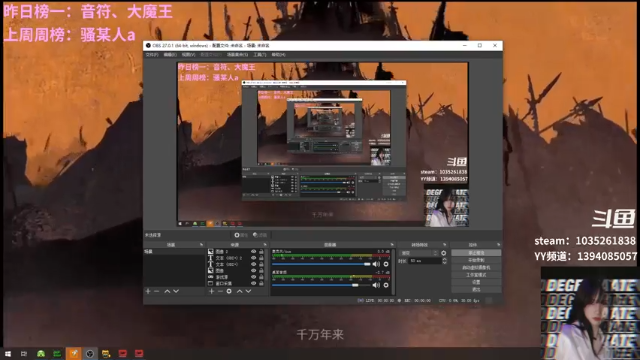Open 桌面音频 audio settings gear
The width and height of the screenshot is (640, 360).
coord(386,285)
